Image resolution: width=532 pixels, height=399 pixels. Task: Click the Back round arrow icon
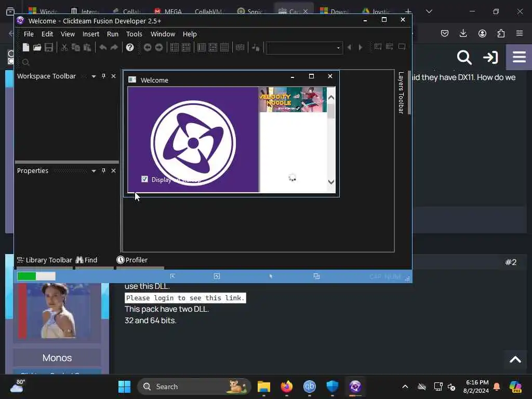click(147, 47)
